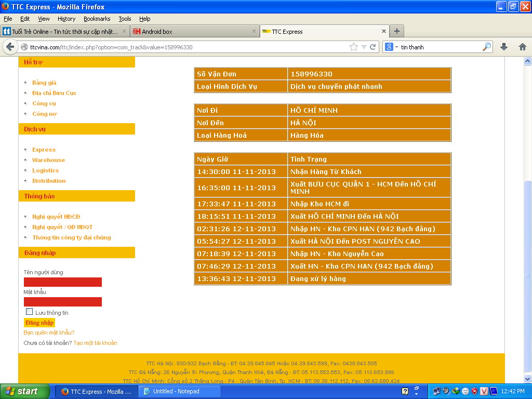Image resolution: width=532 pixels, height=399 pixels.
Task: Select the '18:15:51 11-11-2013' time cell
Action: (x=241, y=217)
